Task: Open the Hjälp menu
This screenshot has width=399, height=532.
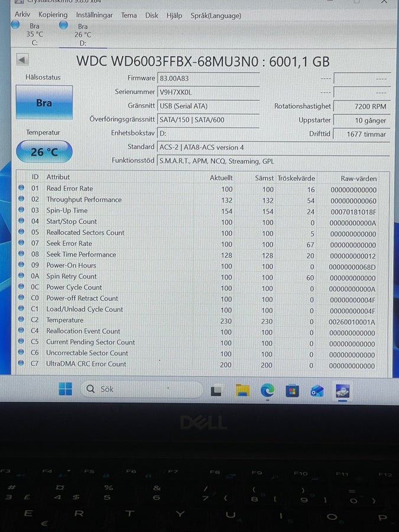Action: point(174,15)
